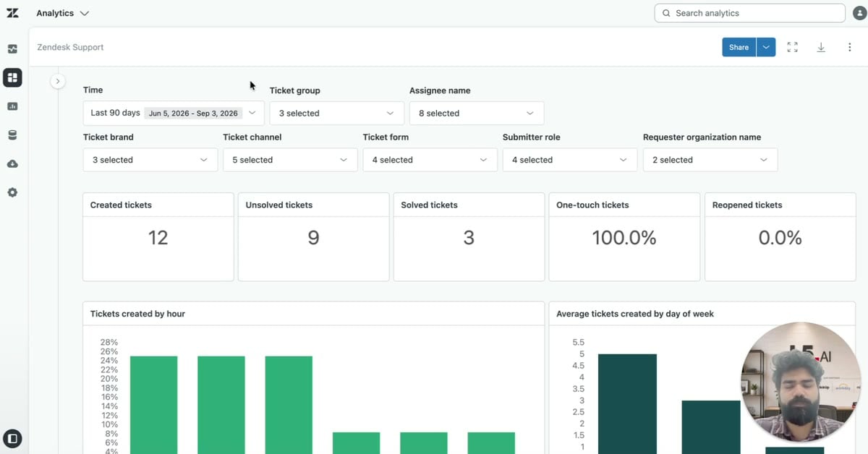Open the settings gear icon in sidebar
This screenshot has height=454, width=868.
click(x=12, y=193)
